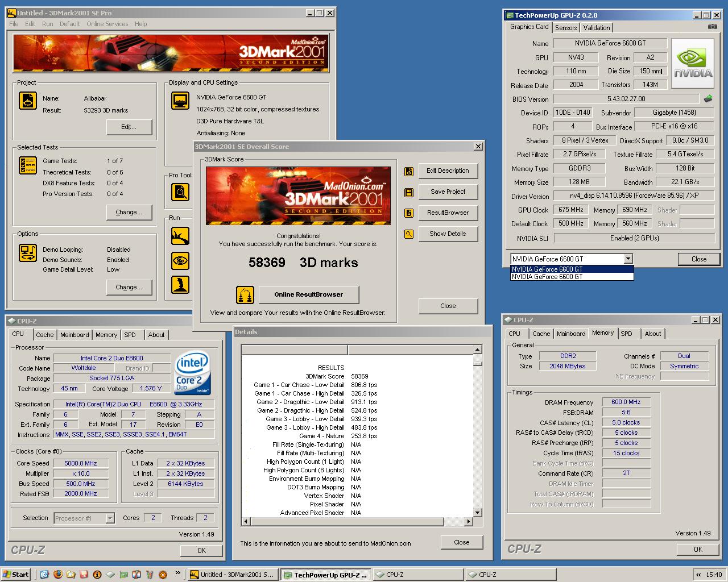This screenshot has height=582, width=728.
Task: Click the GPU-Z screenshot camera icon
Action: (712, 27)
